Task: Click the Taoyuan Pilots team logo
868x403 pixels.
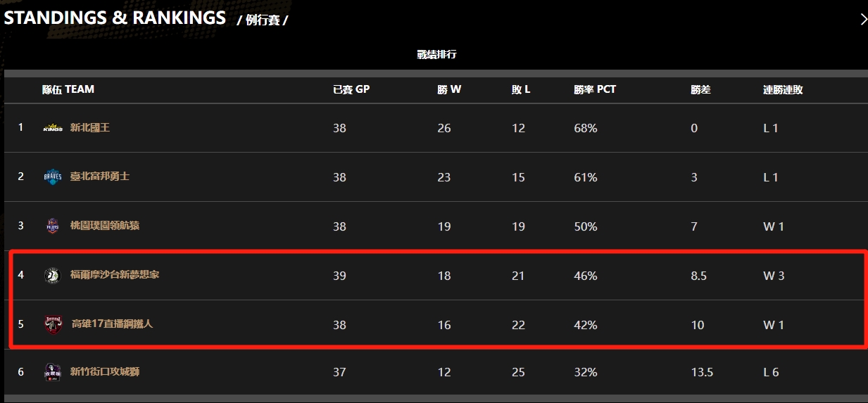Action: coord(53,226)
